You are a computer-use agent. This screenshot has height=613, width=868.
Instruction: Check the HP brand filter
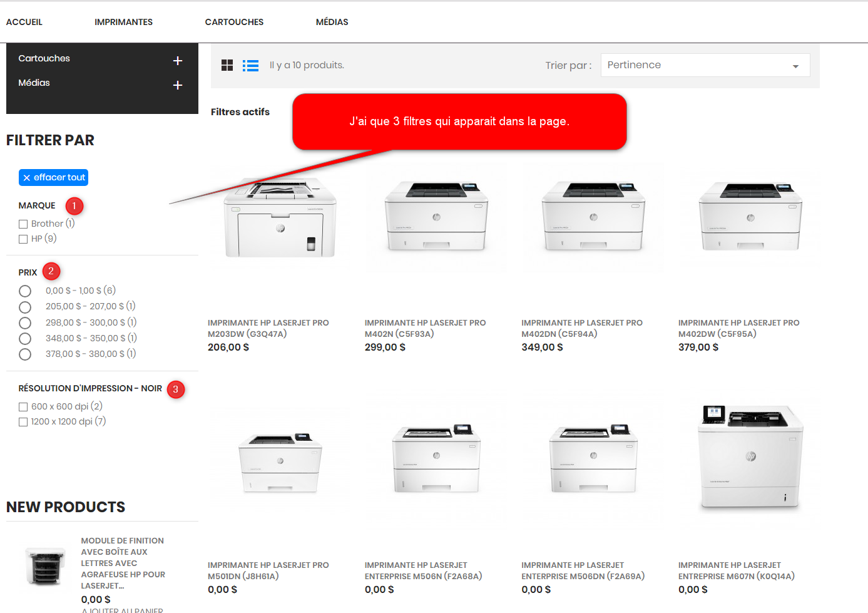click(x=23, y=239)
